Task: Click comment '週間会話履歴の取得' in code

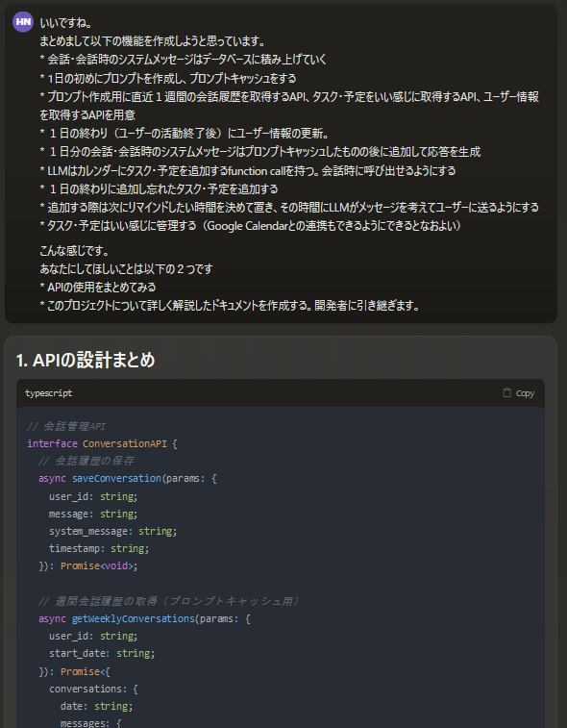Action: [169, 601]
